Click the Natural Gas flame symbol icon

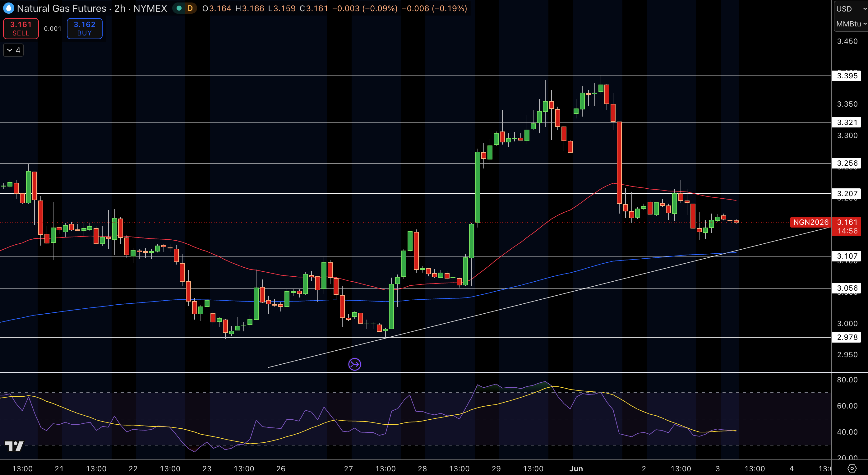click(x=8, y=8)
